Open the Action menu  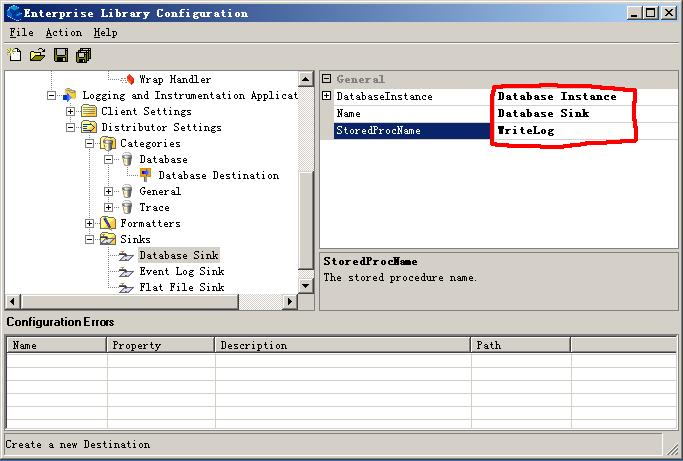63,32
